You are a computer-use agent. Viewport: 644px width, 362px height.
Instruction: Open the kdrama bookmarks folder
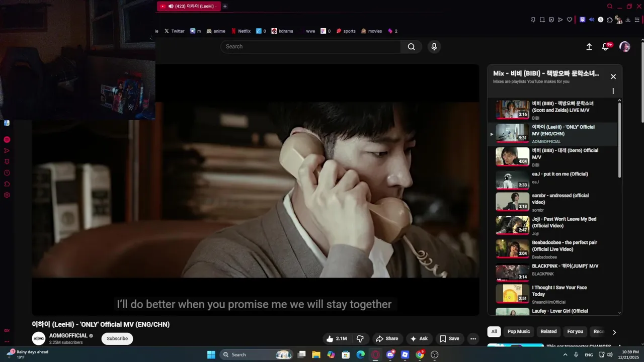point(282,31)
